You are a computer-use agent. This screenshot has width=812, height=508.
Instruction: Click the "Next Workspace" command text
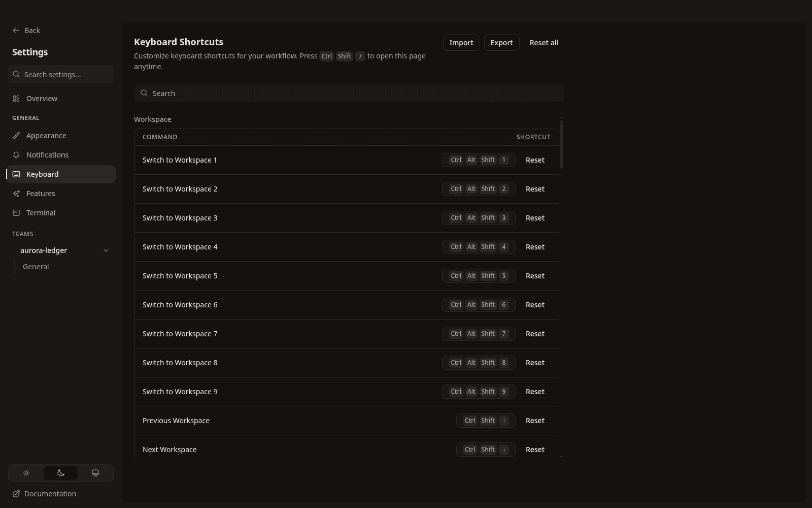pos(170,450)
